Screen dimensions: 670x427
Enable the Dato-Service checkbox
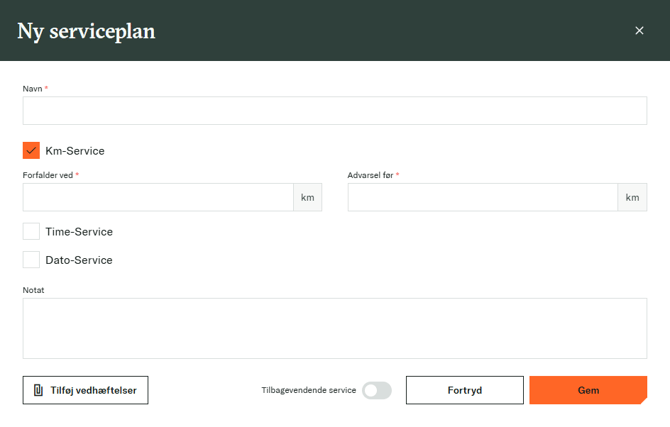pyautogui.click(x=31, y=259)
